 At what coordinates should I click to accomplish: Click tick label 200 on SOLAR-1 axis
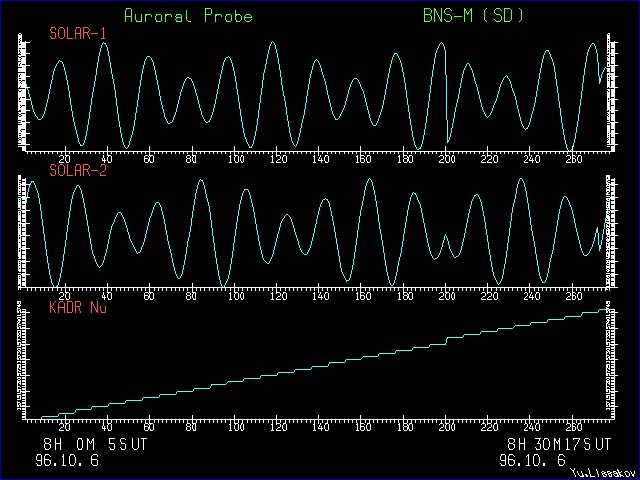click(x=446, y=160)
